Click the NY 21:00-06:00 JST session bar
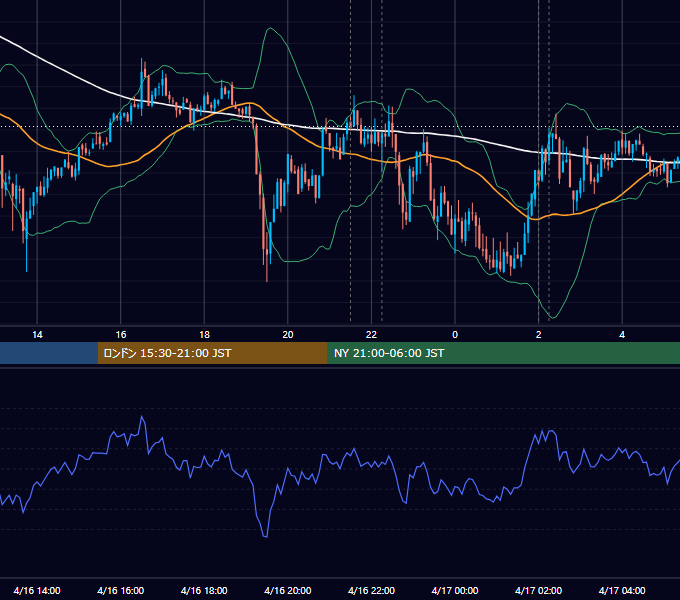680x600 pixels. (x=503, y=353)
